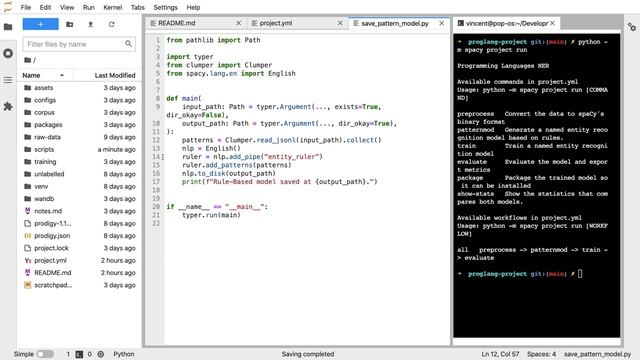
Task: Open the training folder
Action: [79, 162]
